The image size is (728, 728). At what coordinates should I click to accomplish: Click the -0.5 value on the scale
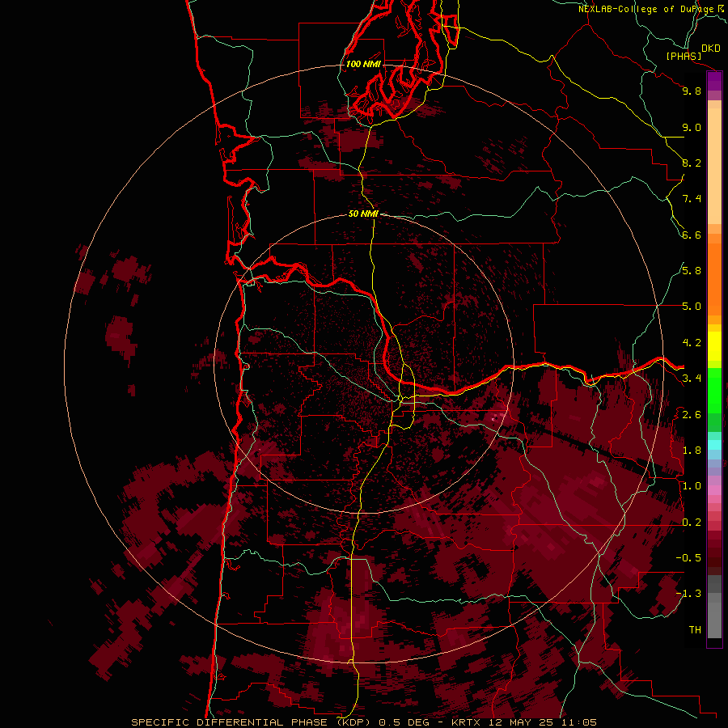click(x=688, y=558)
